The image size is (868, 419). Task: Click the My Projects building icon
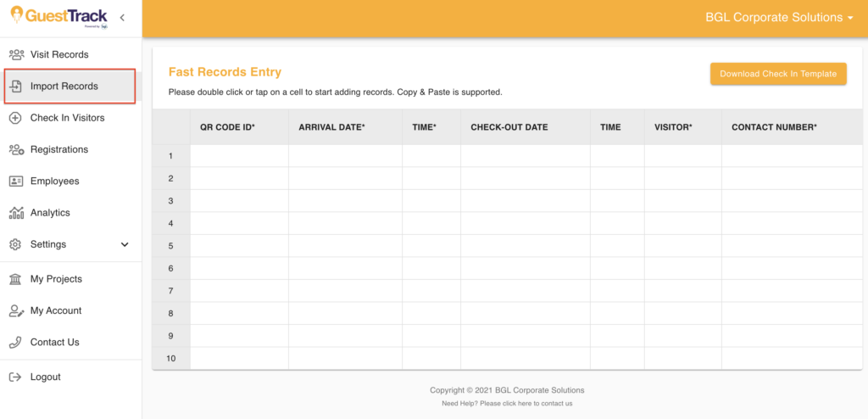point(16,279)
